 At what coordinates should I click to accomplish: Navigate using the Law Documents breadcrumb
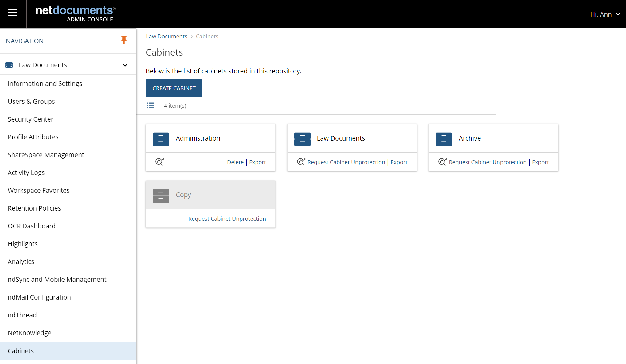[x=166, y=36]
